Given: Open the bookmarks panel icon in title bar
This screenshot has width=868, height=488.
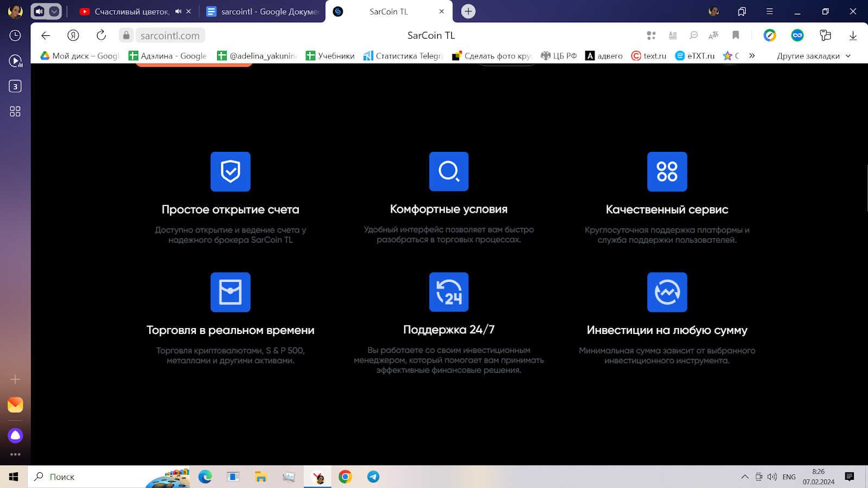Looking at the screenshot, I should coord(742,11).
